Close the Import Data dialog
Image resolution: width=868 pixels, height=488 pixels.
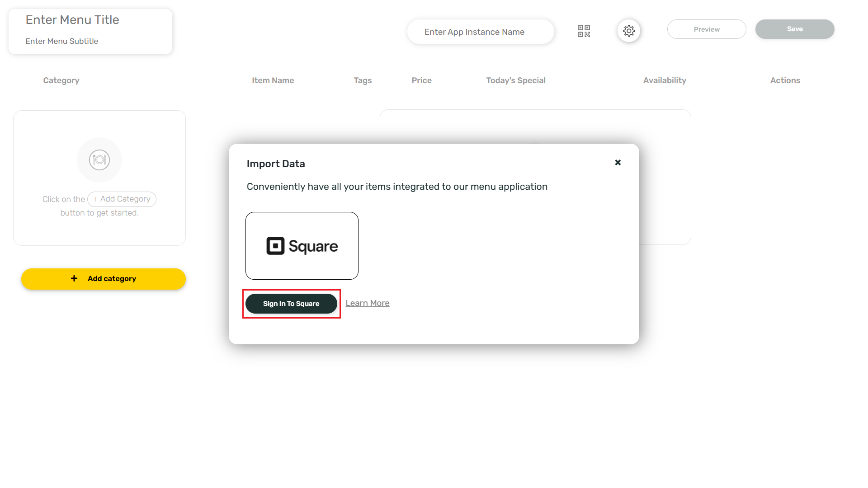(618, 163)
